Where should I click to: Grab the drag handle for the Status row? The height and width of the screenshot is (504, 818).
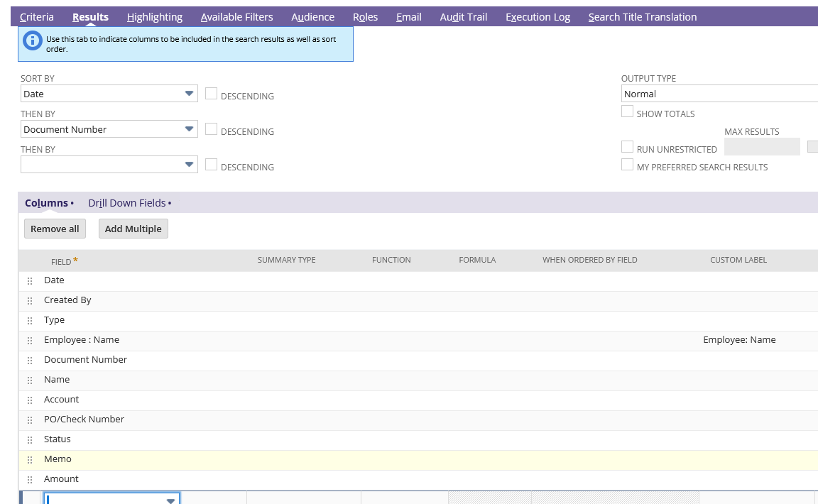coord(30,439)
